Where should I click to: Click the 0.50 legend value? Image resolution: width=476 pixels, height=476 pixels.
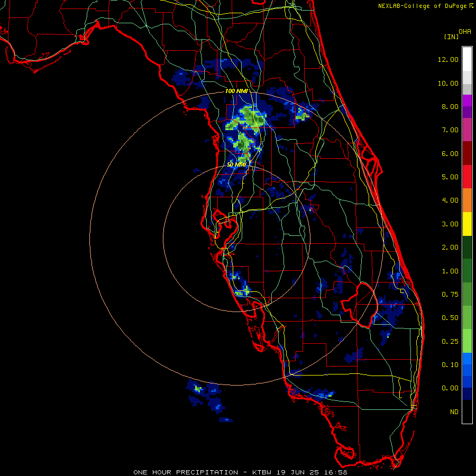click(x=450, y=318)
